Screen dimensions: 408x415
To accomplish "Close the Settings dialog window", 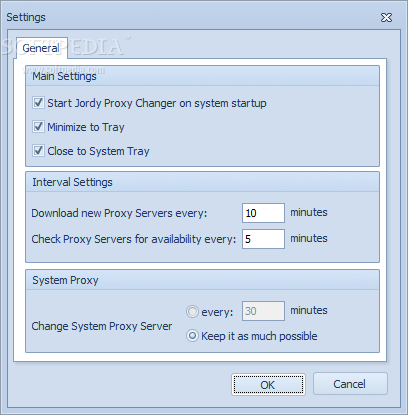I will pyautogui.click(x=386, y=17).
